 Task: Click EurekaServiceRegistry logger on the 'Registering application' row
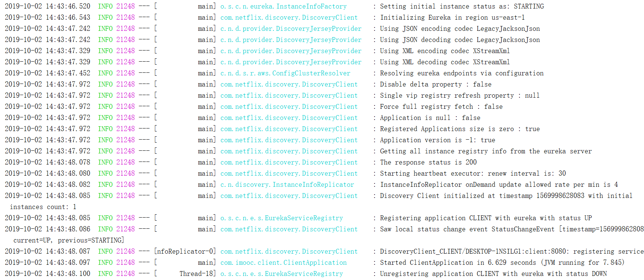(282, 218)
